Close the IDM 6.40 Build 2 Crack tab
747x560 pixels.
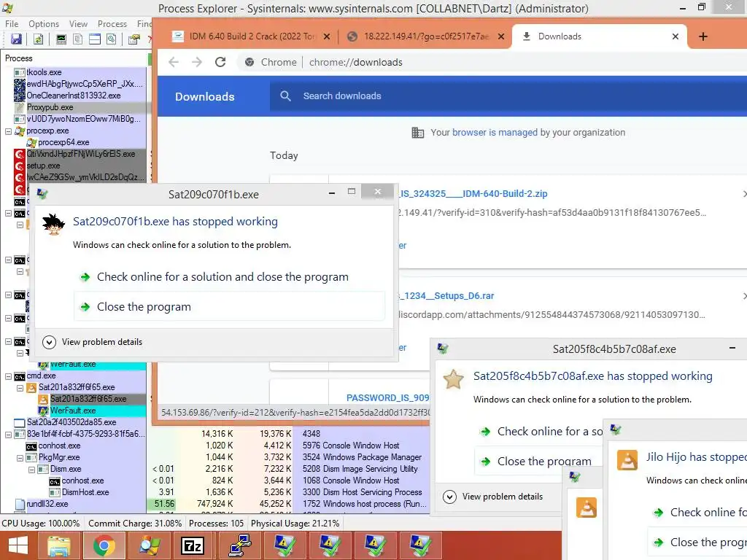coord(327,36)
